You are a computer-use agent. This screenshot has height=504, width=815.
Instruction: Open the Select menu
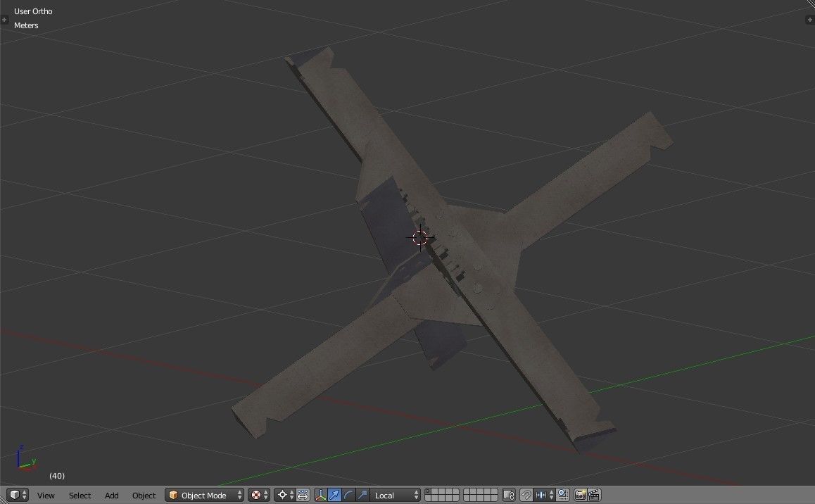(80, 496)
